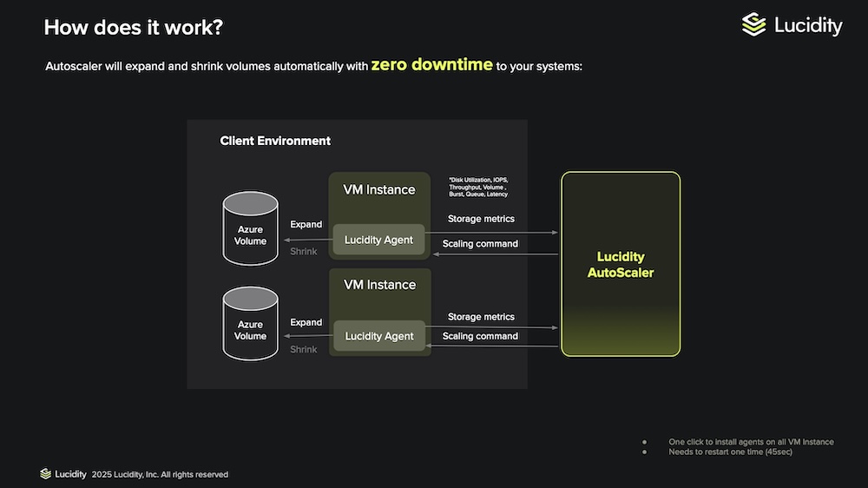Click the "to your systems:" text
This screenshot has height=488, width=868.
coord(539,67)
